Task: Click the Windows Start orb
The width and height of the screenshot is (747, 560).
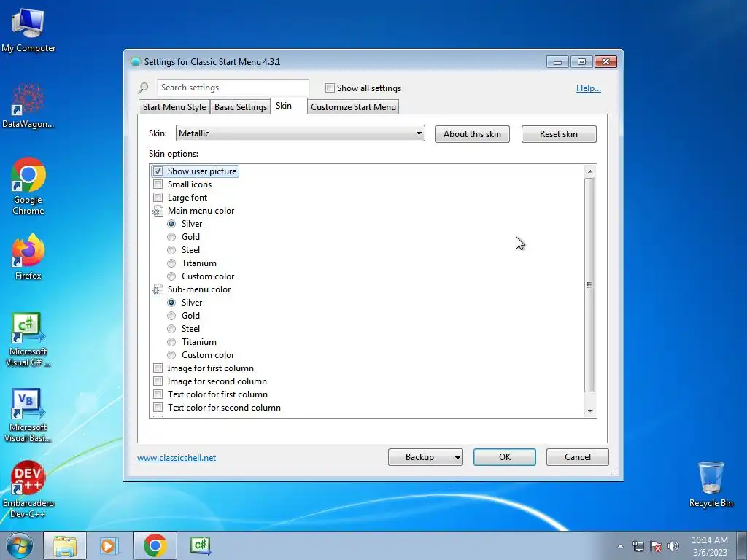Action: click(20, 545)
